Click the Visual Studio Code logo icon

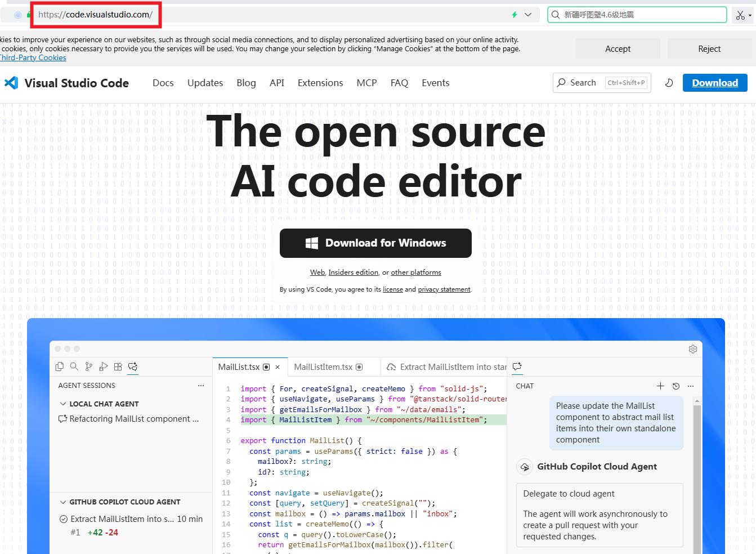[11, 83]
